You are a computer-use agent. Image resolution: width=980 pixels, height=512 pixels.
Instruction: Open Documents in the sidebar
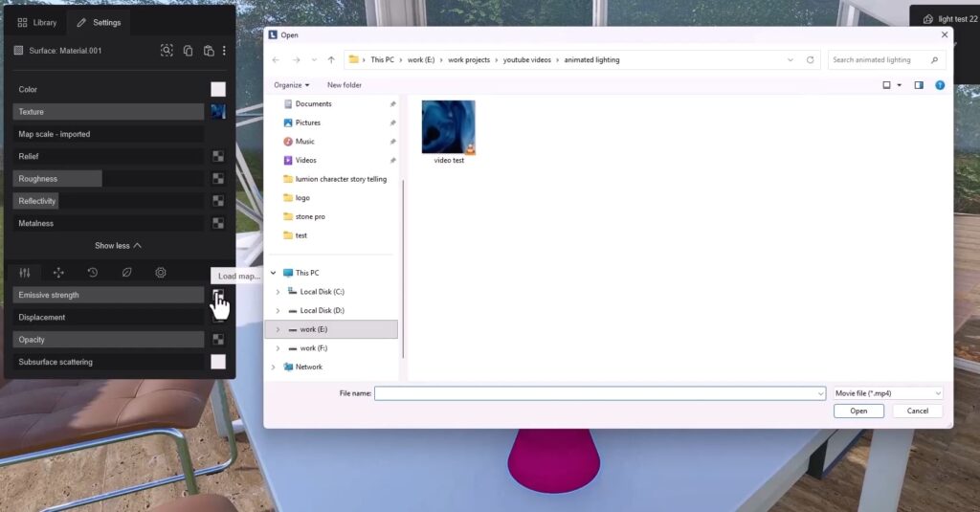click(x=313, y=103)
